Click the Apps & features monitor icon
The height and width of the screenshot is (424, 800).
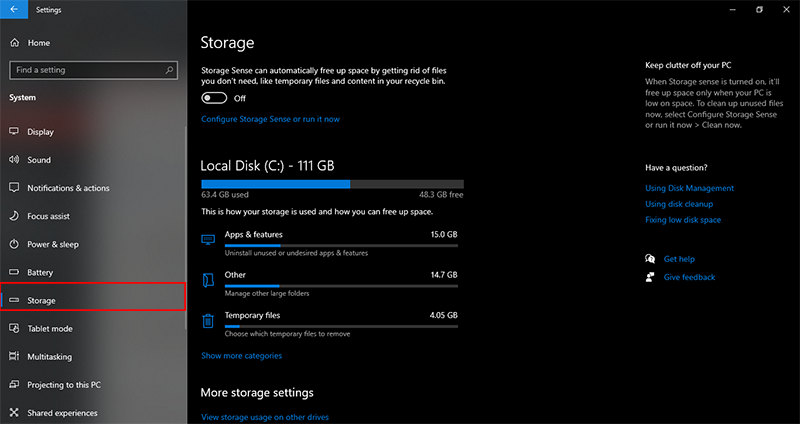208,240
